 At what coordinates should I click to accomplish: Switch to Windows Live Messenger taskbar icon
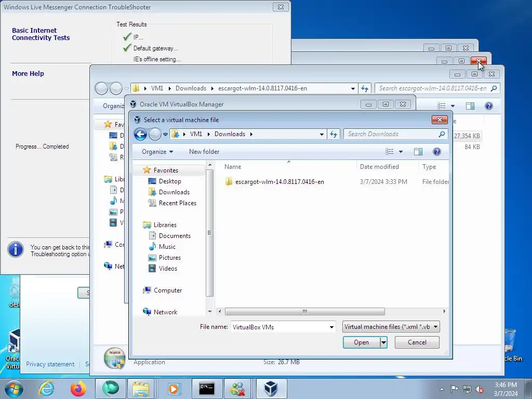click(x=238, y=389)
